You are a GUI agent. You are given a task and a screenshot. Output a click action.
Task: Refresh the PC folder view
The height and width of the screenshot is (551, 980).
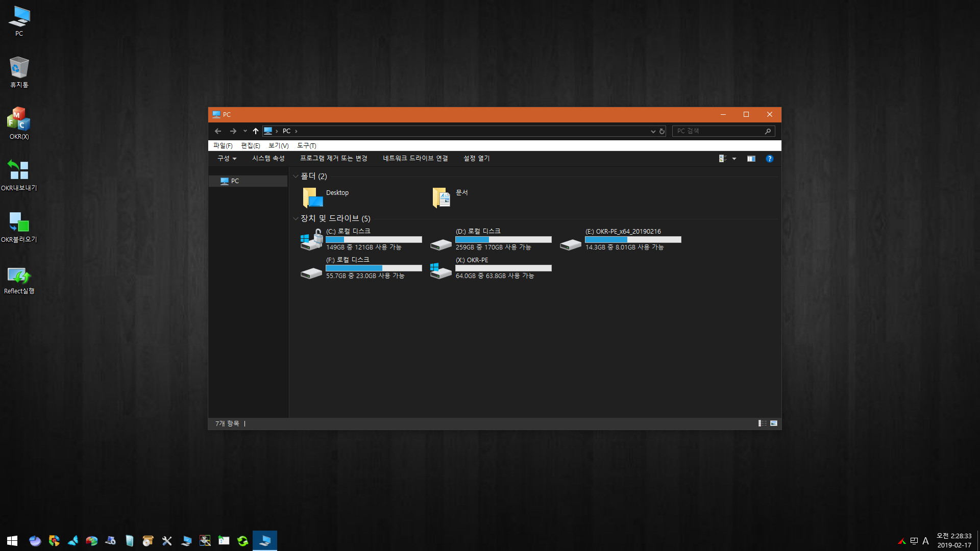pos(662,131)
